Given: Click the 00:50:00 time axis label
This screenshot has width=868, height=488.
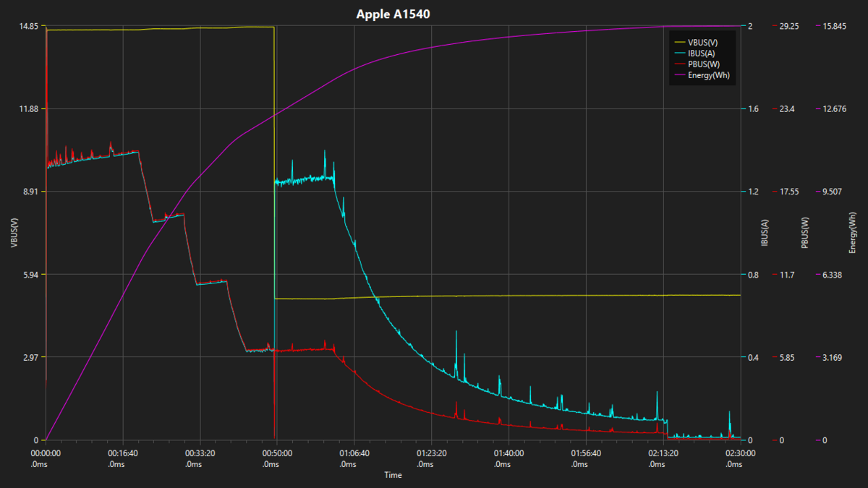Looking at the screenshot, I should click(x=277, y=453).
